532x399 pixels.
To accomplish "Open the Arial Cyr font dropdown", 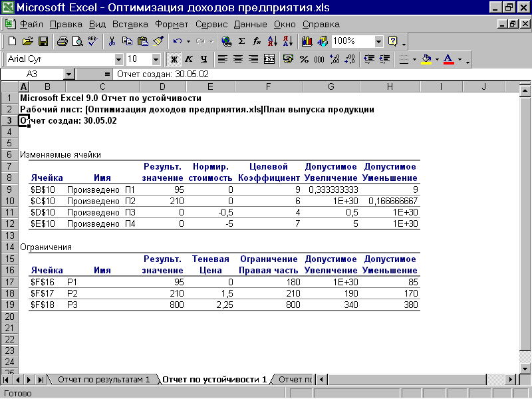I will coord(118,60).
